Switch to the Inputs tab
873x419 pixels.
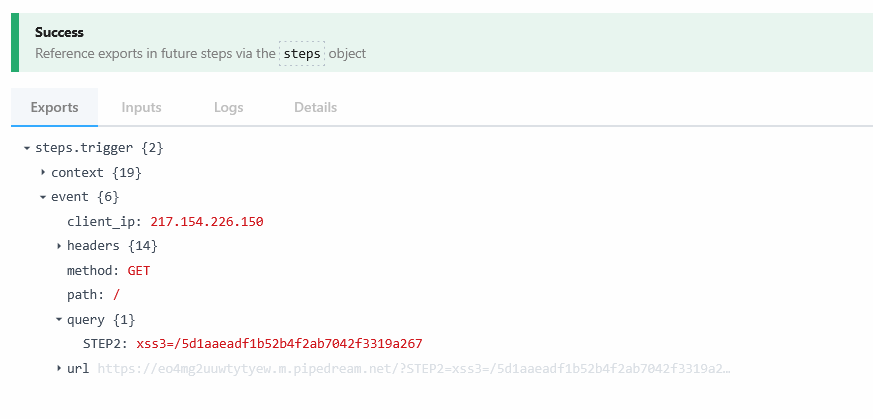pos(141,107)
